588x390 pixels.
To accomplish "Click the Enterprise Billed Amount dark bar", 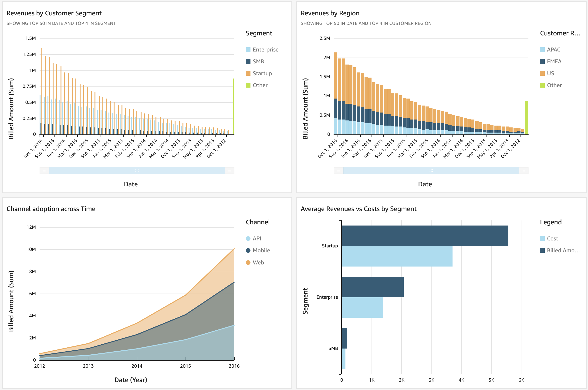I will tap(372, 287).
